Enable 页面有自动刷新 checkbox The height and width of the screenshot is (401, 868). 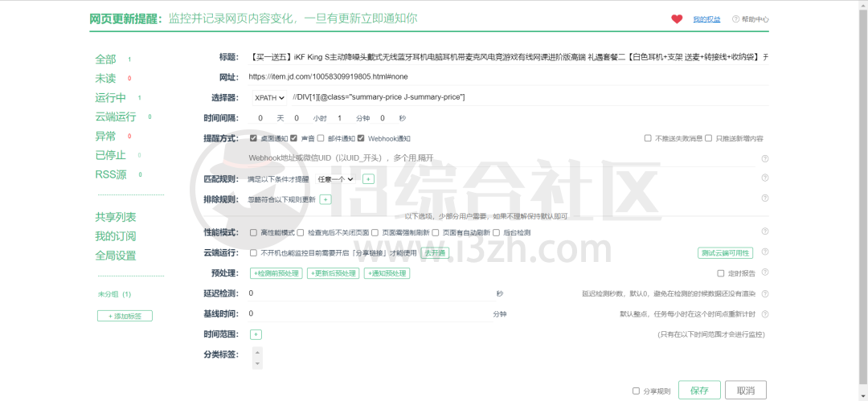click(x=435, y=232)
